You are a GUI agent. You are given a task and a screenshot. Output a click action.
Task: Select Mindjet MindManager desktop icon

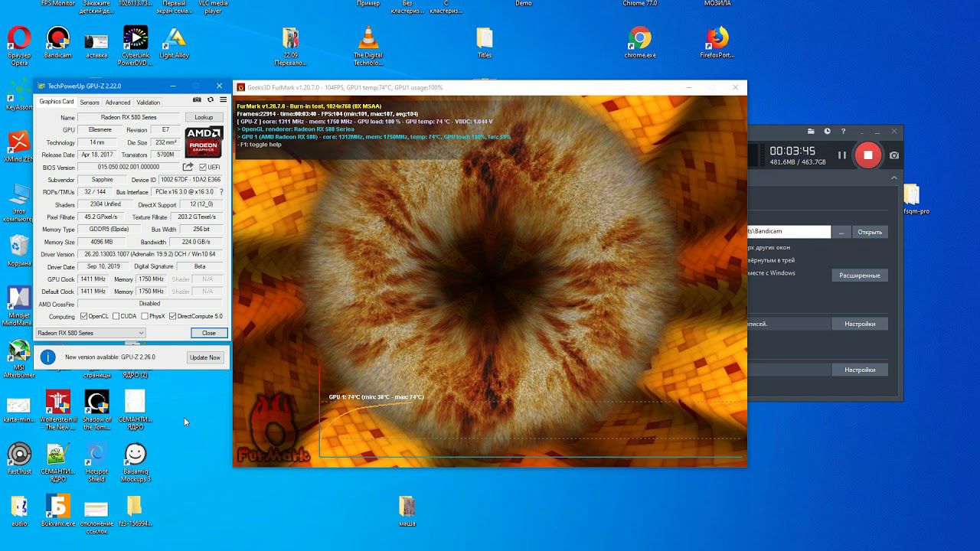click(18, 306)
